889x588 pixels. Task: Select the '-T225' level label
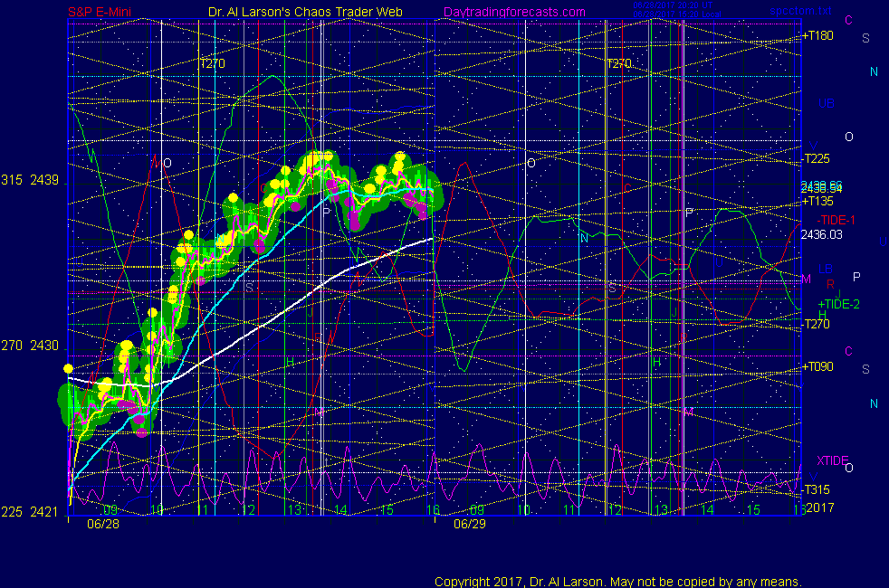[x=816, y=158]
